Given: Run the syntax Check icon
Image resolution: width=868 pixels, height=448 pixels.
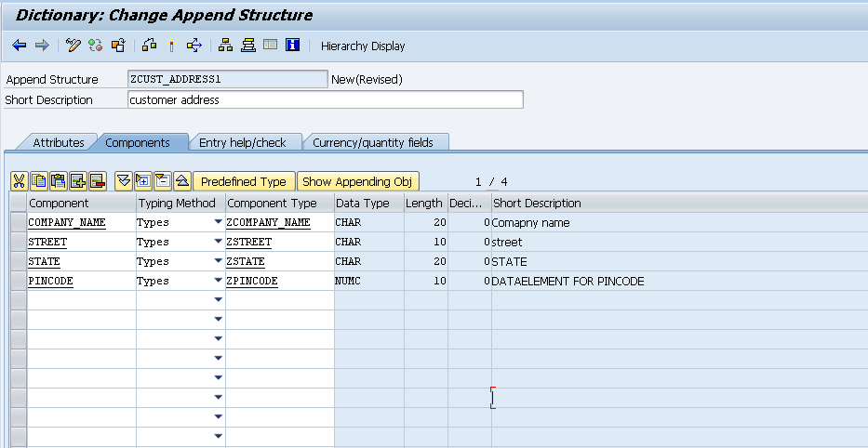Looking at the screenshot, I should (x=149, y=46).
